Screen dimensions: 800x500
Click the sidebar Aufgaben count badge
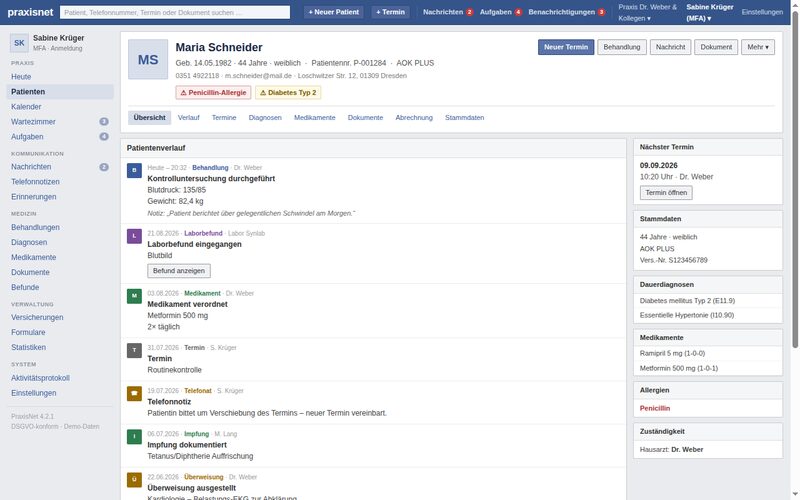coord(104,137)
